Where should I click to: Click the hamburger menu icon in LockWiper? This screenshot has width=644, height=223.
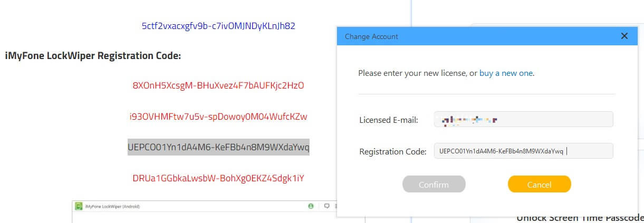coord(336,206)
